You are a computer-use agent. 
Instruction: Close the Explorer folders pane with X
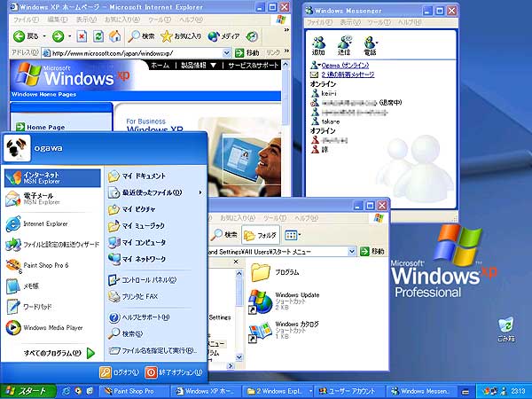pos(236,262)
